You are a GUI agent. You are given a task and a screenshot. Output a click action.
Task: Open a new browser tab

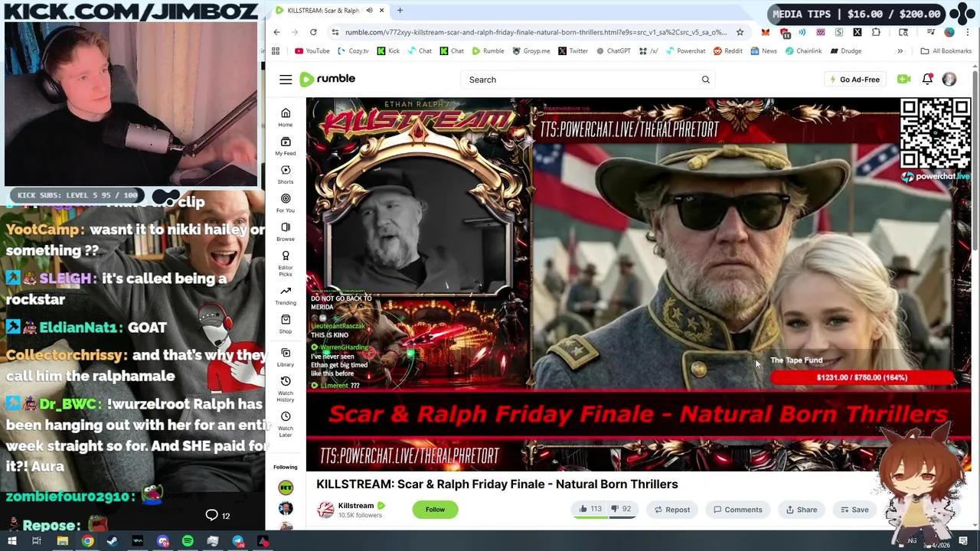point(400,11)
